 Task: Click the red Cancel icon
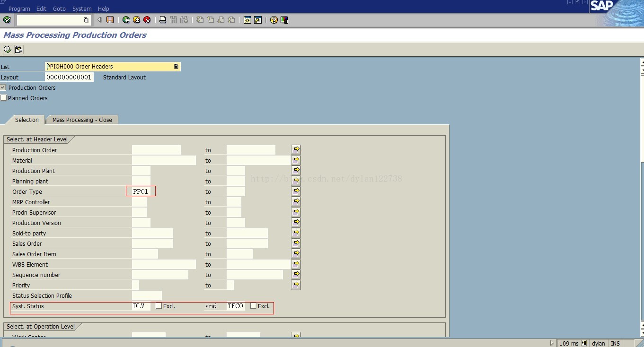147,20
